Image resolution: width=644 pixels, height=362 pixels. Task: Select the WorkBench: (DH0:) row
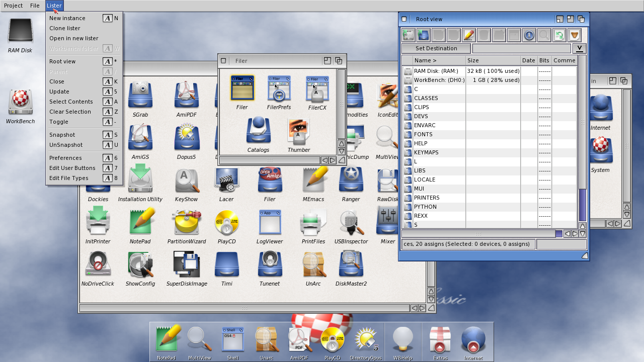coord(490,80)
